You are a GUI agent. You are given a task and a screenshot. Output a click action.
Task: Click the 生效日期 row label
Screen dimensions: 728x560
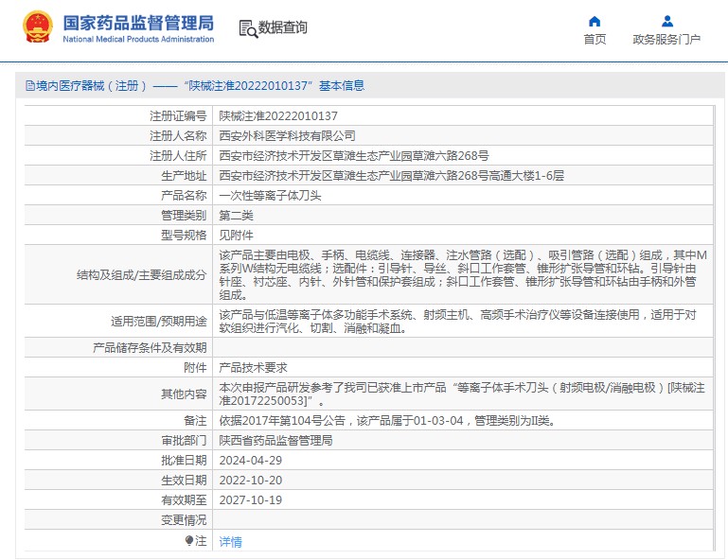(x=184, y=481)
